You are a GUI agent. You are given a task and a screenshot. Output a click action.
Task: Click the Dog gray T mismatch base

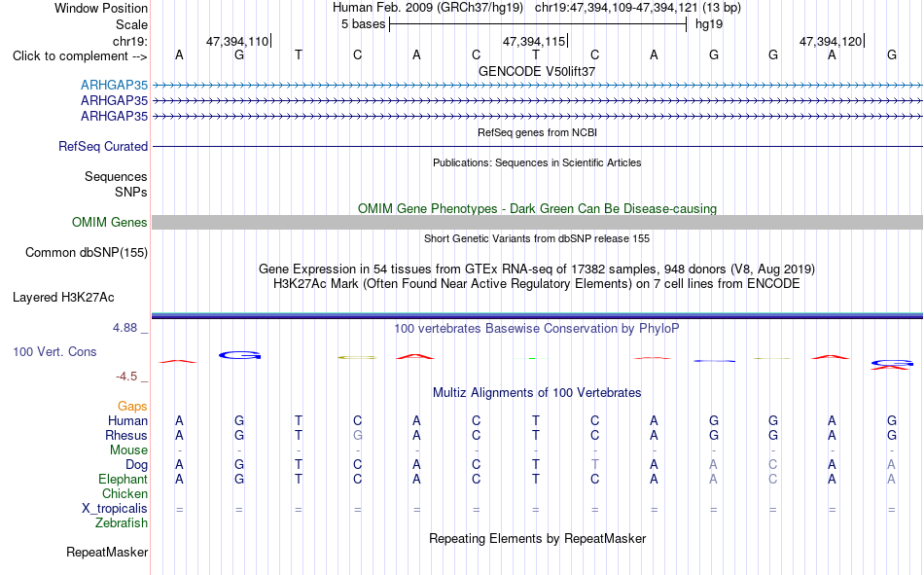coord(594,465)
